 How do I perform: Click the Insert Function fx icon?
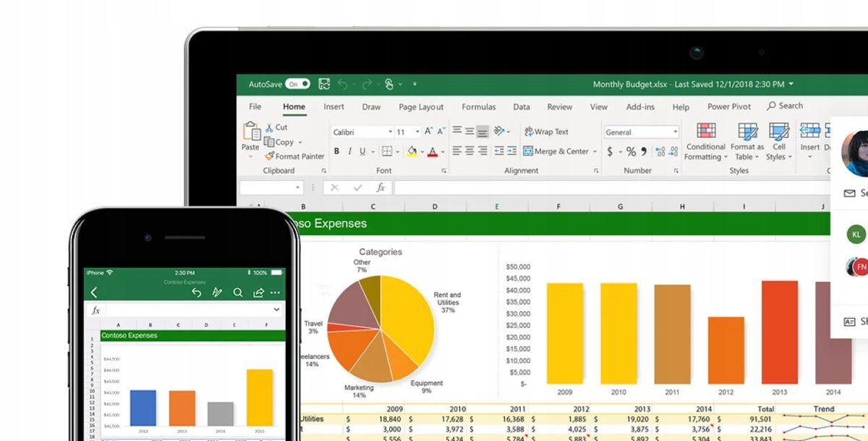point(380,188)
